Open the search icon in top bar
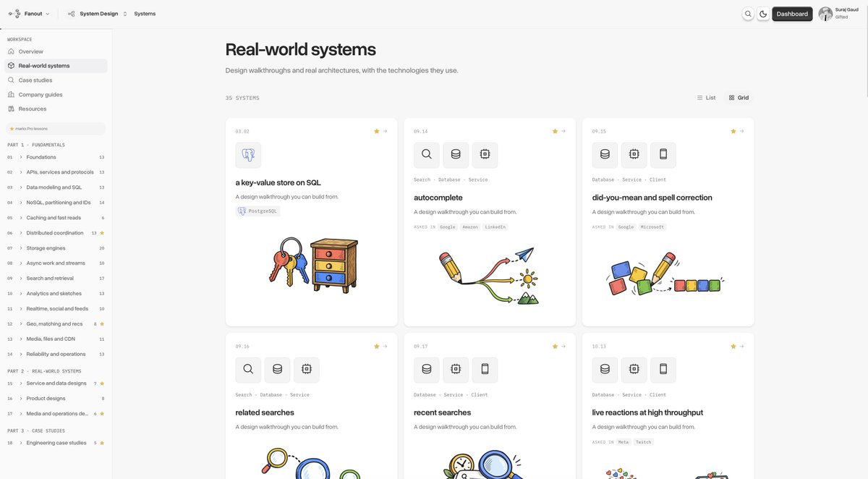Screen dimensions: 868x479 (x=748, y=14)
